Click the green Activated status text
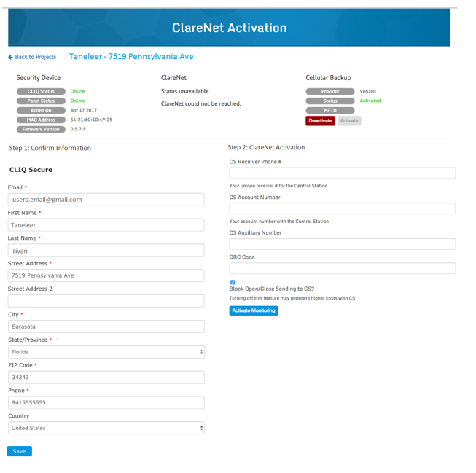Image resolution: width=476 pixels, height=473 pixels. click(x=370, y=101)
